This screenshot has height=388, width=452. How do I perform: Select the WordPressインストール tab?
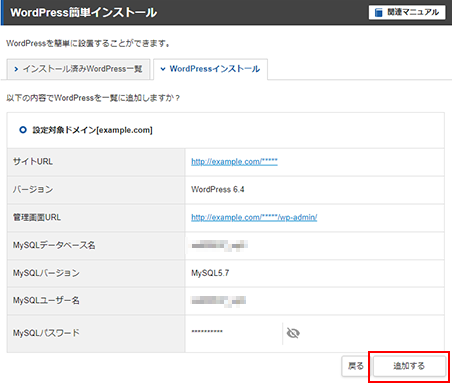tap(210, 69)
